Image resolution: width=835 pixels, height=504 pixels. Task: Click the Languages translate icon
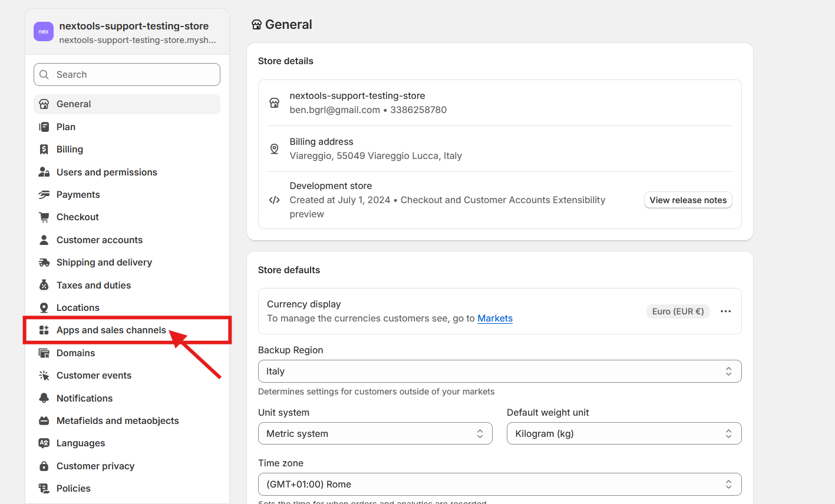click(44, 443)
